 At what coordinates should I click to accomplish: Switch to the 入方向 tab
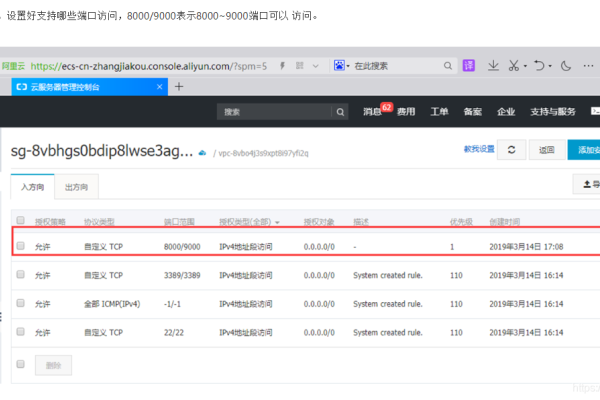point(33,187)
